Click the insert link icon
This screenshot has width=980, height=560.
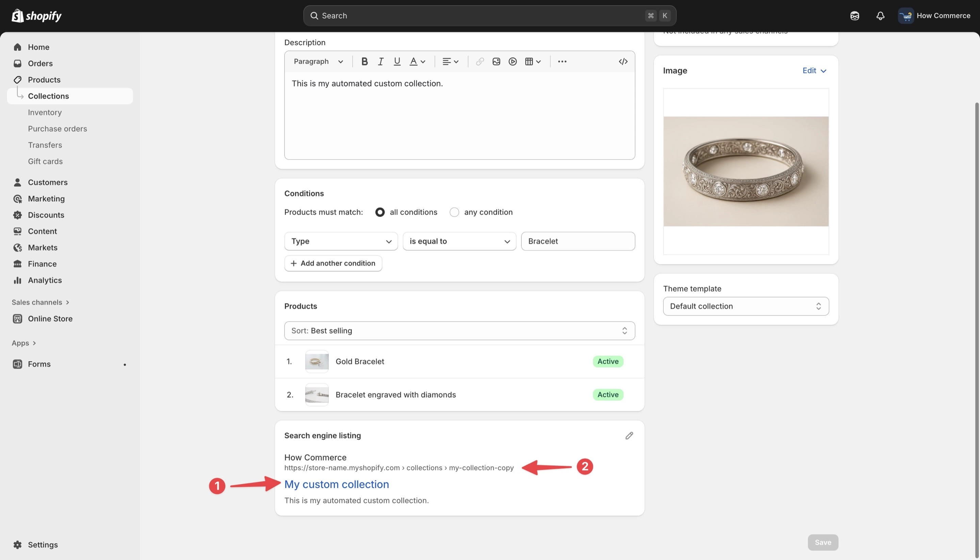(x=479, y=62)
